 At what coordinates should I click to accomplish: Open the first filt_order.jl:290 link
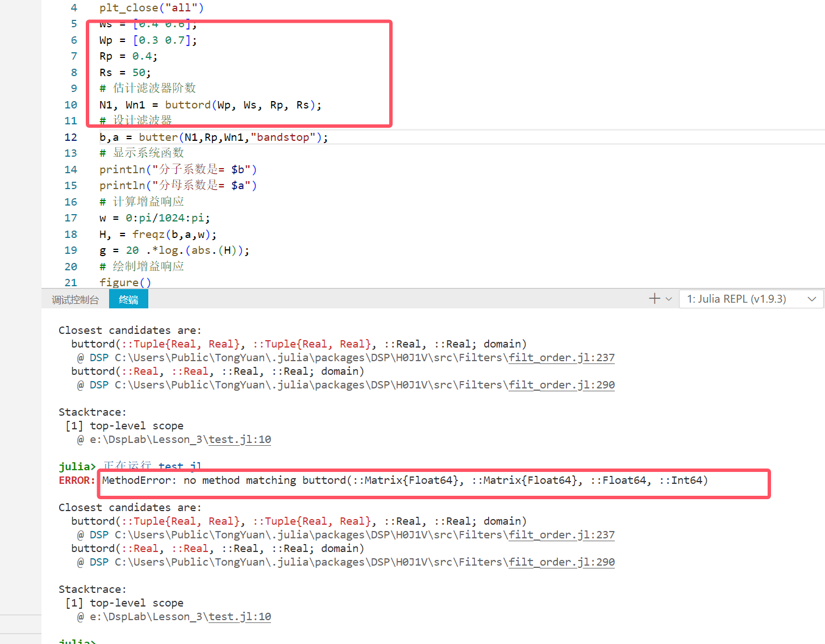point(561,385)
